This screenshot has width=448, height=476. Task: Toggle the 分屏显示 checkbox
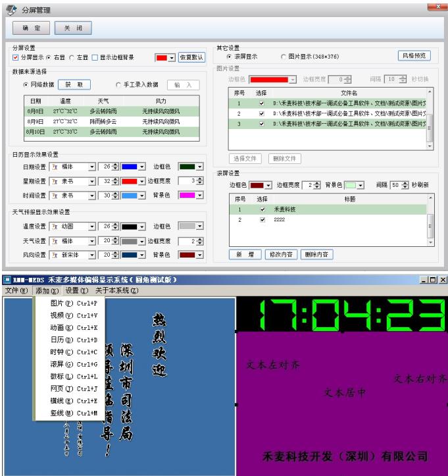tap(16, 57)
